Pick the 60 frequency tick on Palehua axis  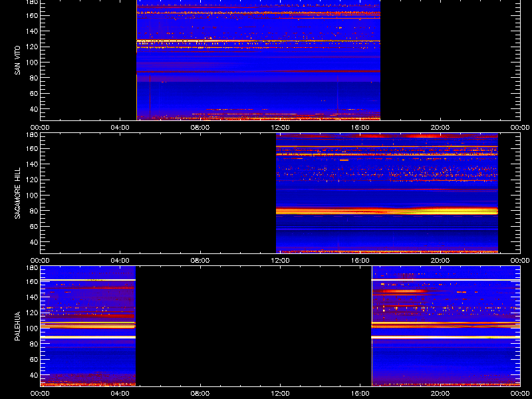click(x=33, y=360)
